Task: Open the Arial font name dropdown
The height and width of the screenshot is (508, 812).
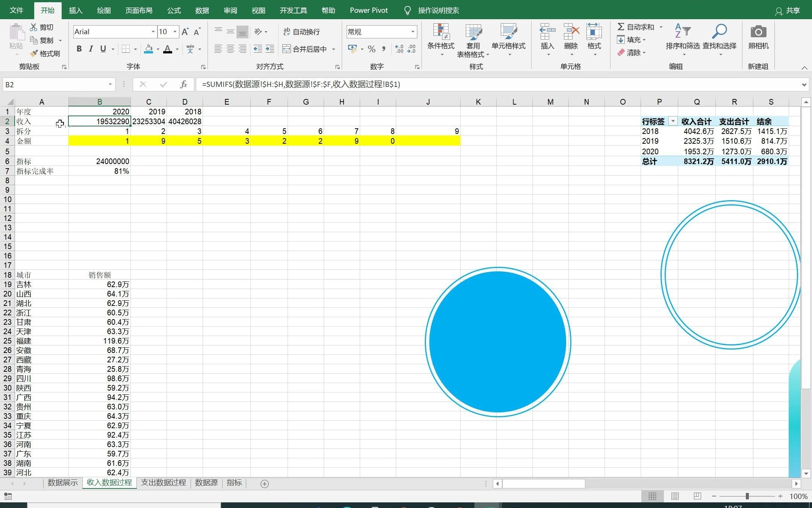Action: (153, 32)
